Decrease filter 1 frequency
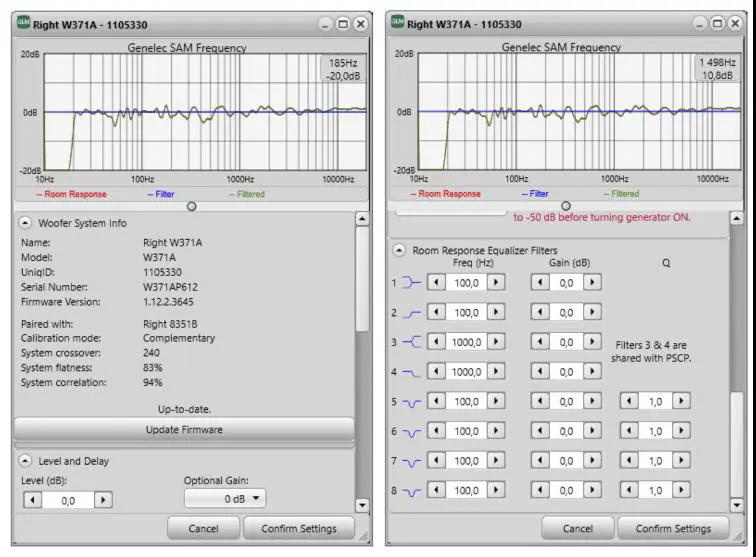The width and height of the screenshot is (756, 557). (x=436, y=282)
